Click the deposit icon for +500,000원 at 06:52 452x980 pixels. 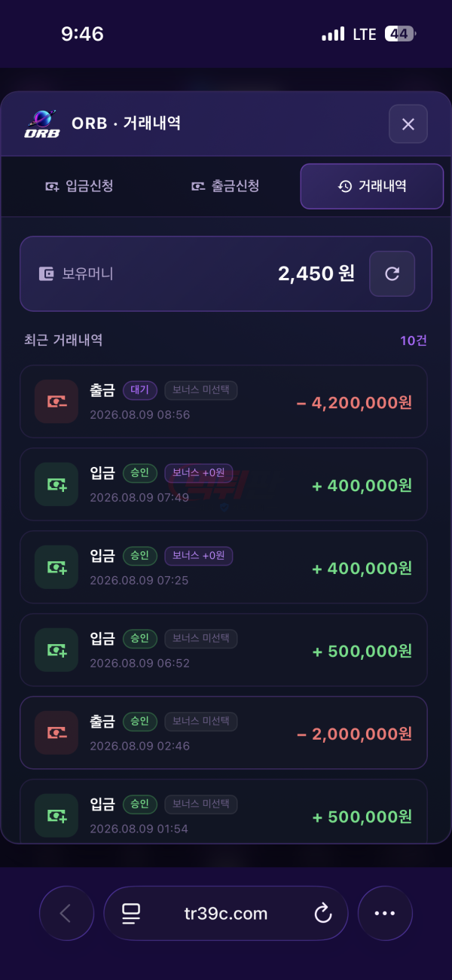[56, 650]
